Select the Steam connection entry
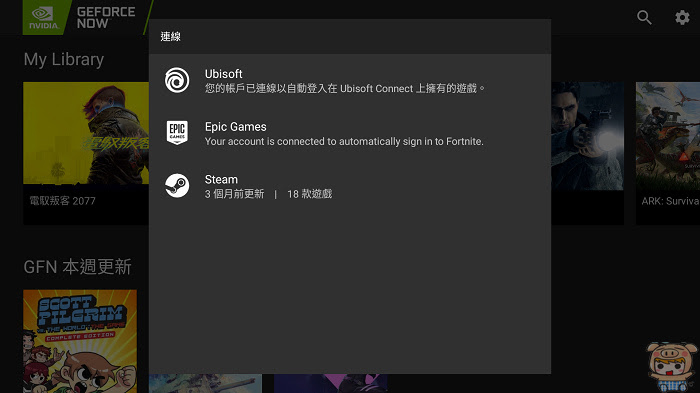This screenshot has width=700, height=393. [x=350, y=186]
